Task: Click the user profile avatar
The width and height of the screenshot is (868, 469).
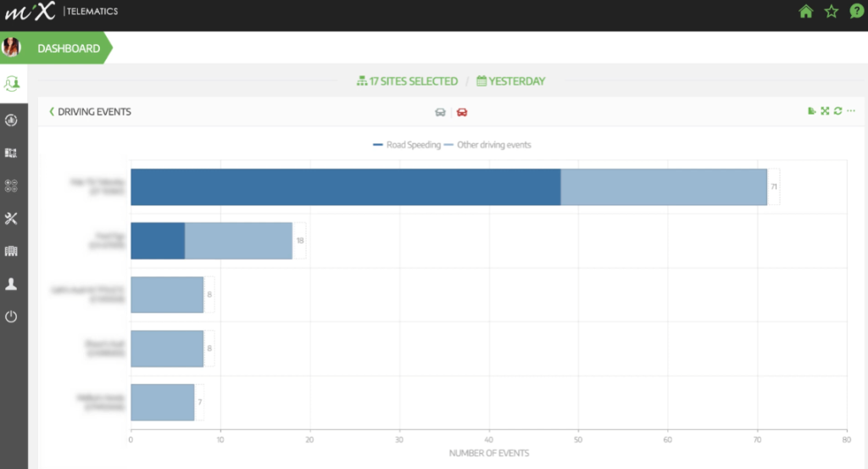Action: click(x=12, y=47)
